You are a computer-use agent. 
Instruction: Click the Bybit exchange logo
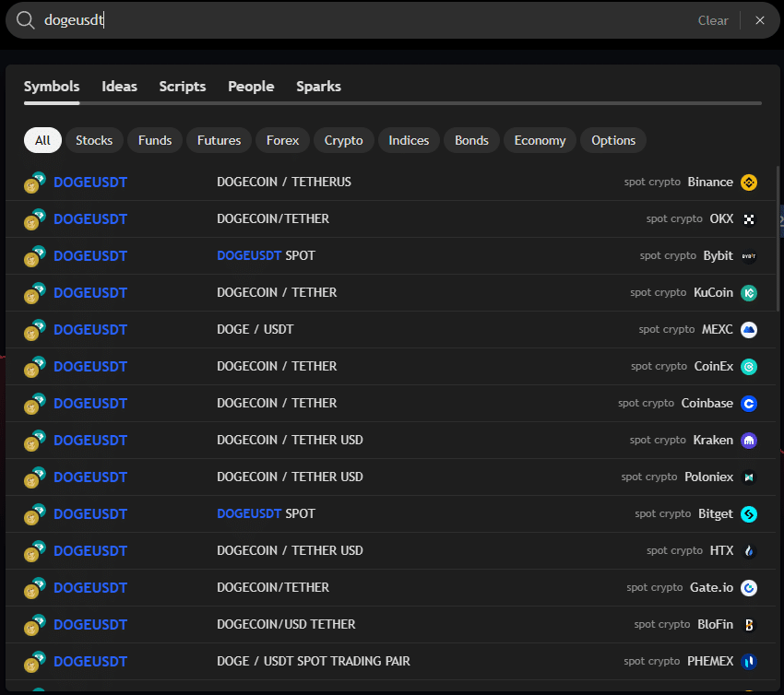click(x=749, y=256)
